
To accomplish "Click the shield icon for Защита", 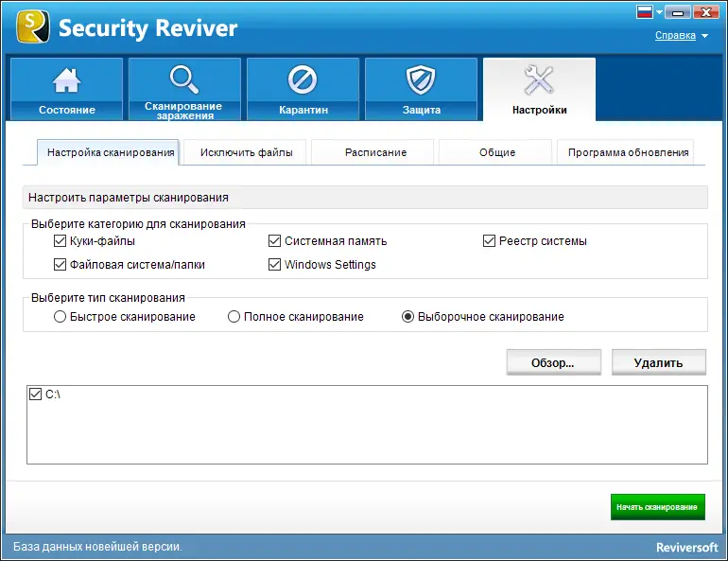I will 421,79.
